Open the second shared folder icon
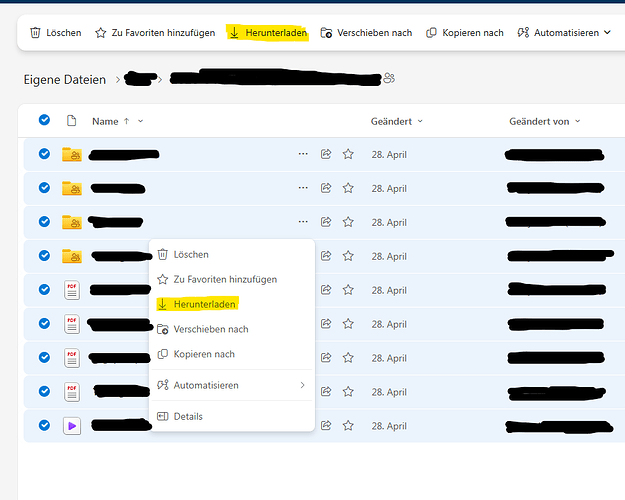Viewport: 625px width, 500px height. click(x=72, y=188)
